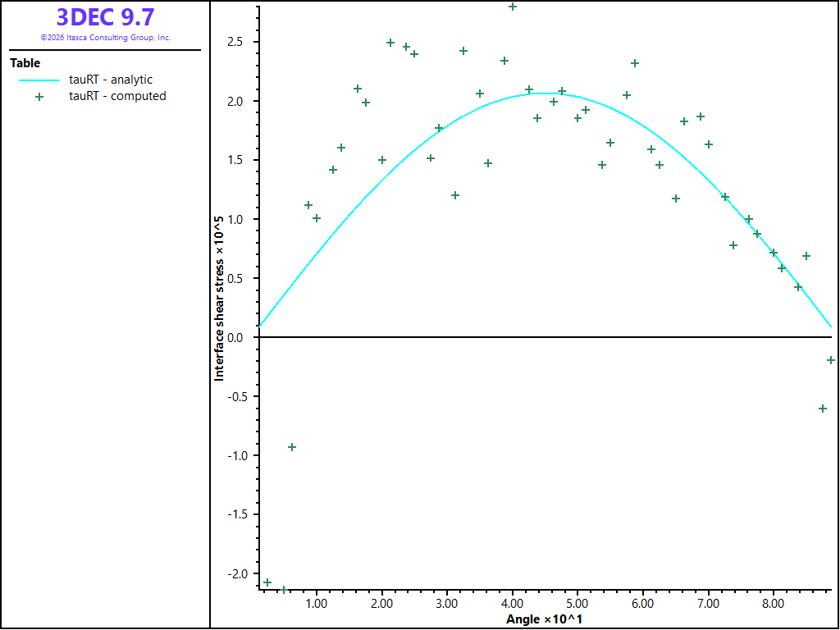Select the 1.00 x-axis tick label
This screenshot has width=840, height=630.
pyautogui.click(x=317, y=604)
